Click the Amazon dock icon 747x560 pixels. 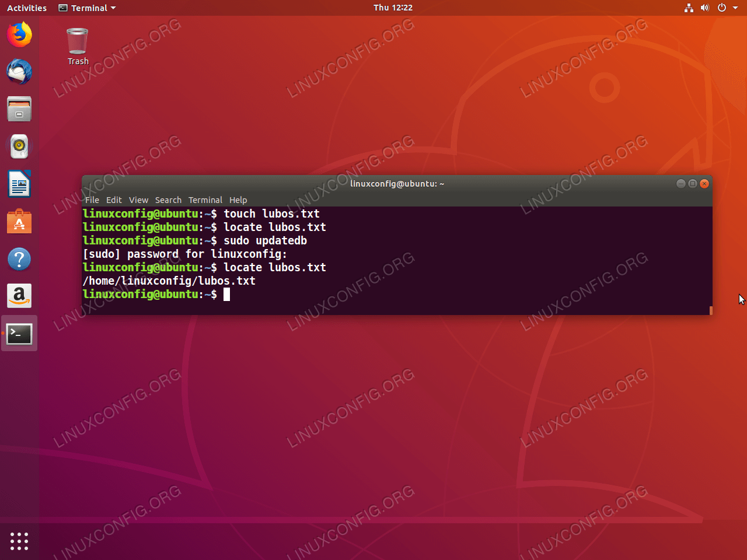click(x=19, y=296)
